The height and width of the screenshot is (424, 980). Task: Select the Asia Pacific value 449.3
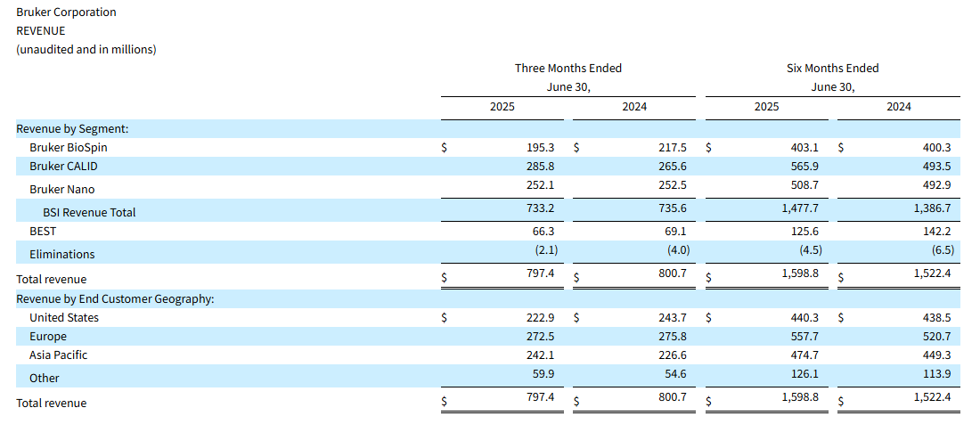click(937, 355)
